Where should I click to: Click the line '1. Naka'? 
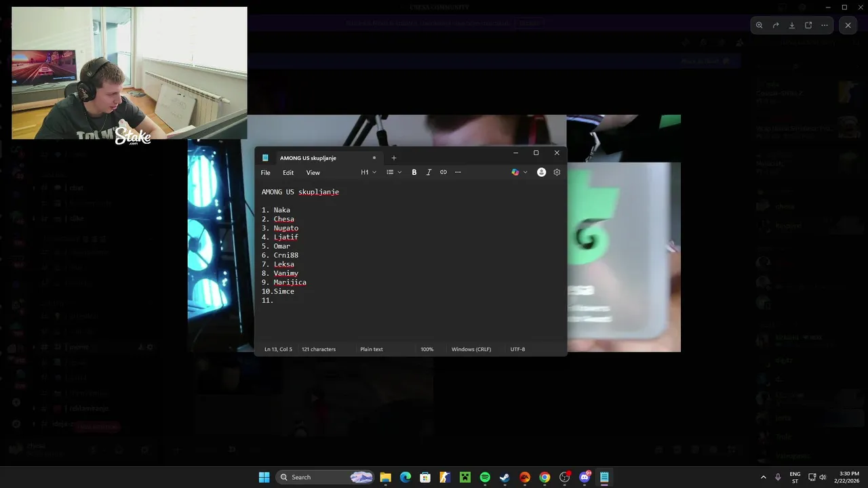point(276,210)
